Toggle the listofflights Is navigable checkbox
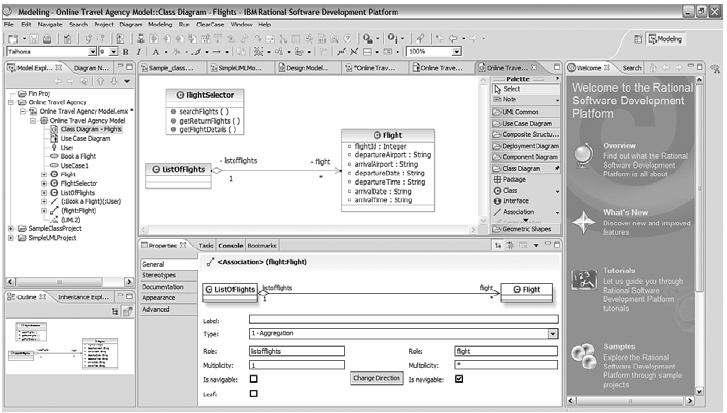The image size is (727, 413). coord(254,379)
